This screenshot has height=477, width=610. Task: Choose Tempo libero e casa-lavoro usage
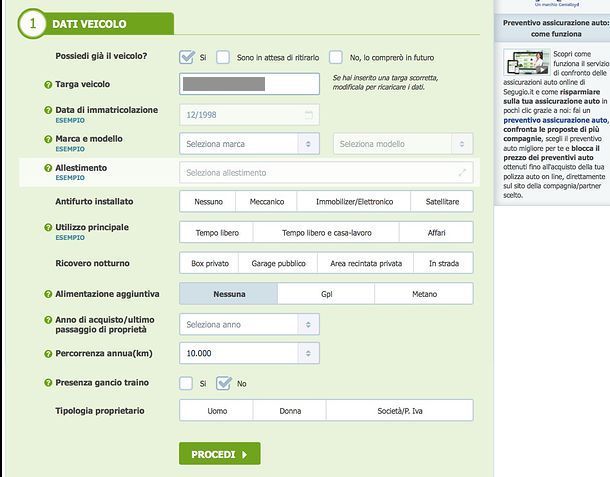326,233
